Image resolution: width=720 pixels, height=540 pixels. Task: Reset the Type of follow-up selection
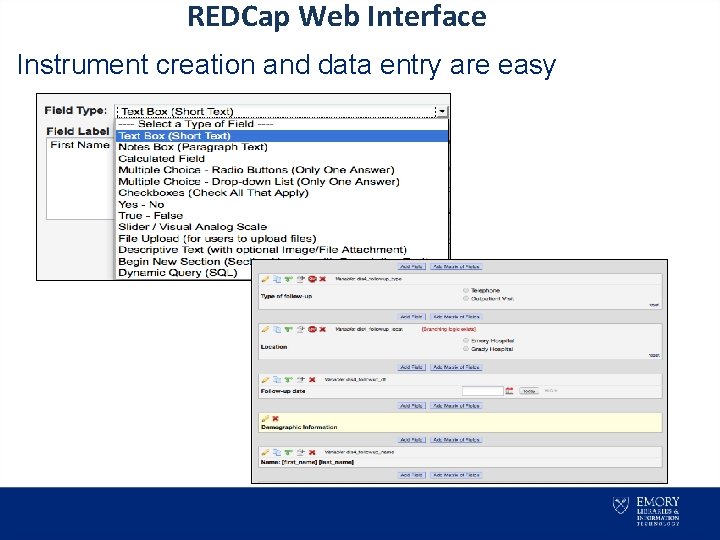[654, 305]
